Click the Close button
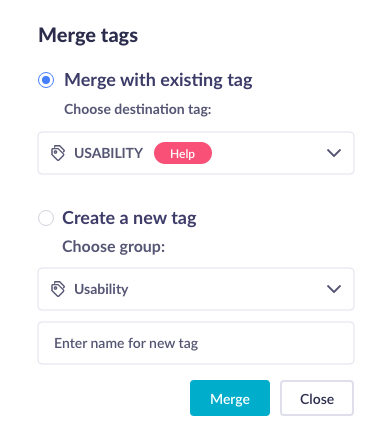The width and height of the screenshot is (392, 436). tap(317, 398)
